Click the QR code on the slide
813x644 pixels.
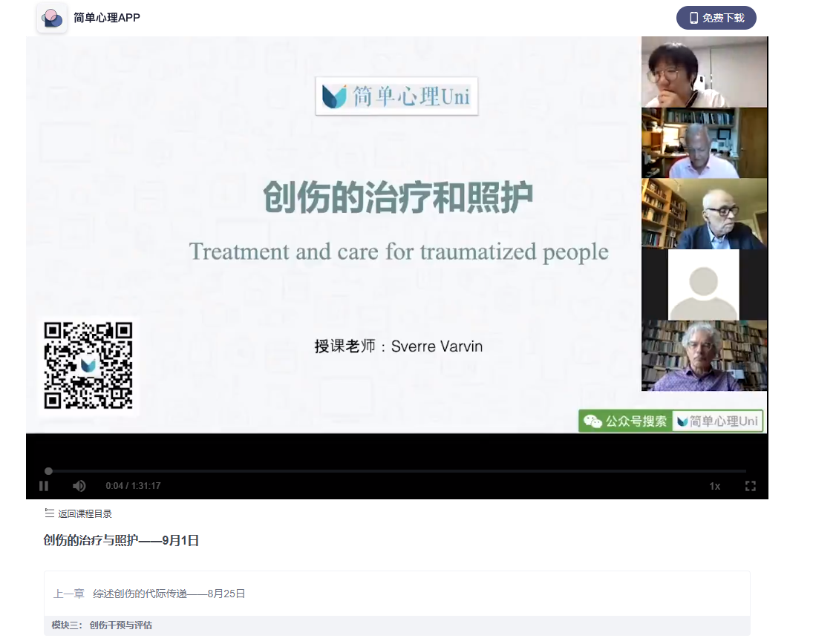point(88,366)
